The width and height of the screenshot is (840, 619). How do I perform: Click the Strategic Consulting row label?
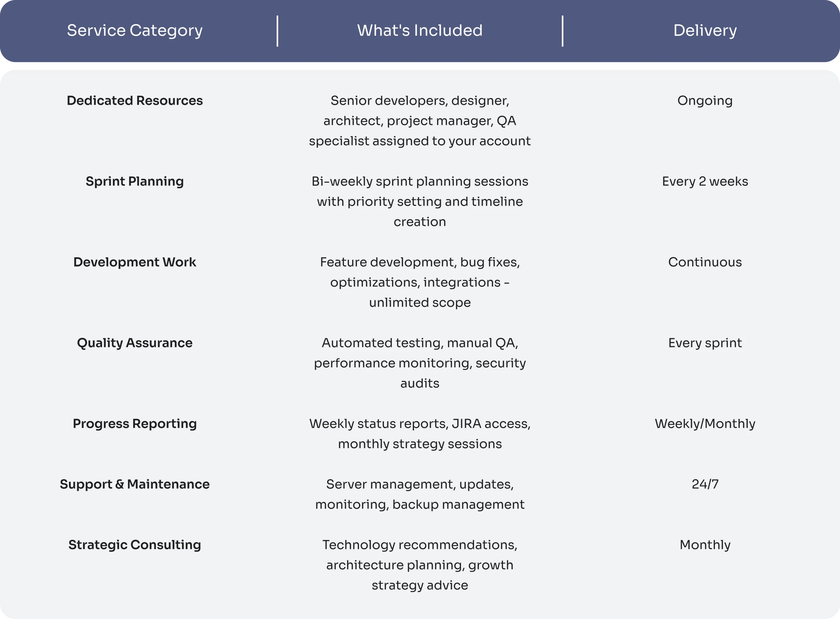pos(135,545)
